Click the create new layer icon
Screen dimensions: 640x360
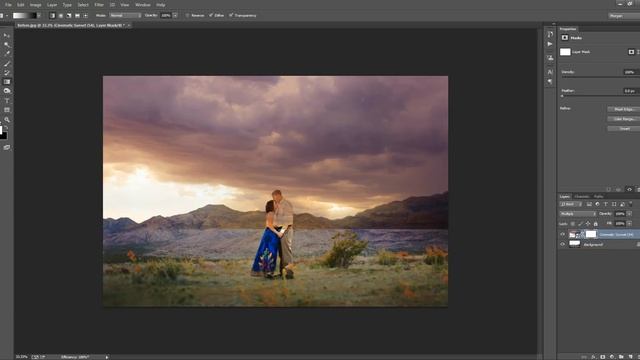pos(630,357)
